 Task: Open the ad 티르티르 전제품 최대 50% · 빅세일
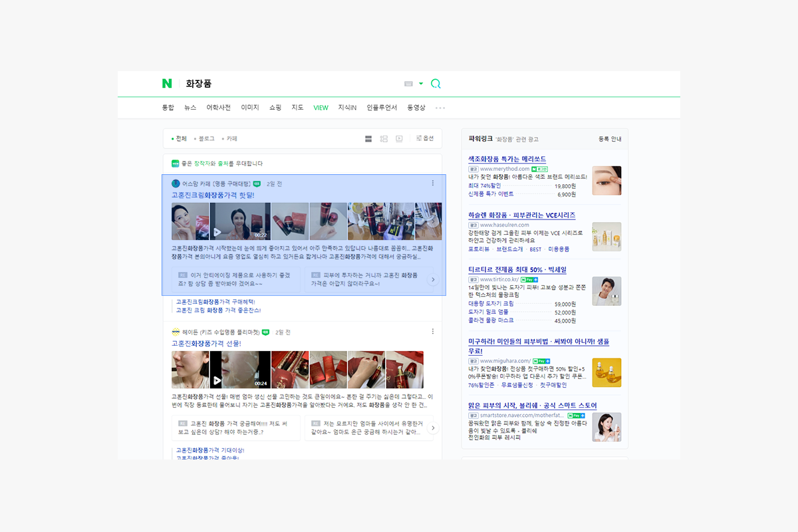pyautogui.click(x=517, y=270)
